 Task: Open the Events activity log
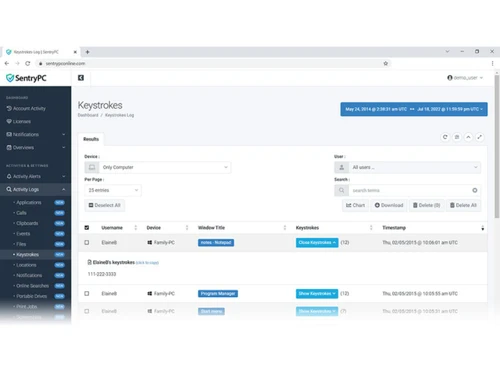tap(23, 234)
